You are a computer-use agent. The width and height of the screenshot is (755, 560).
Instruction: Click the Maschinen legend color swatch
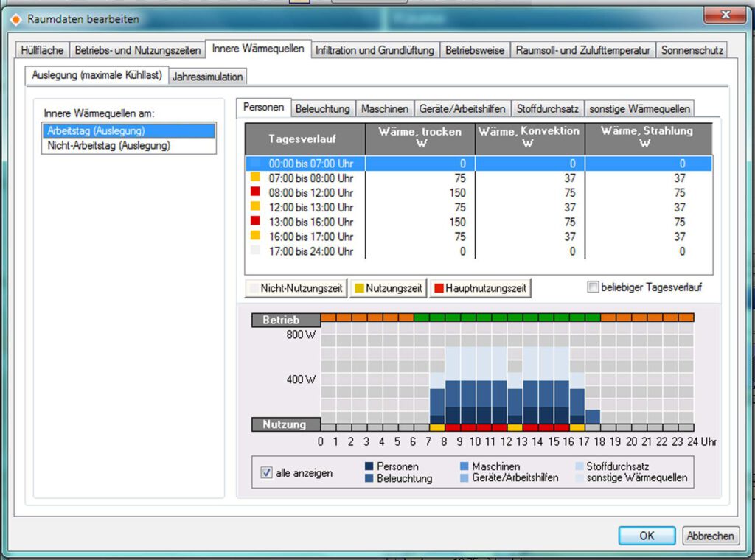pyautogui.click(x=465, y=466)
